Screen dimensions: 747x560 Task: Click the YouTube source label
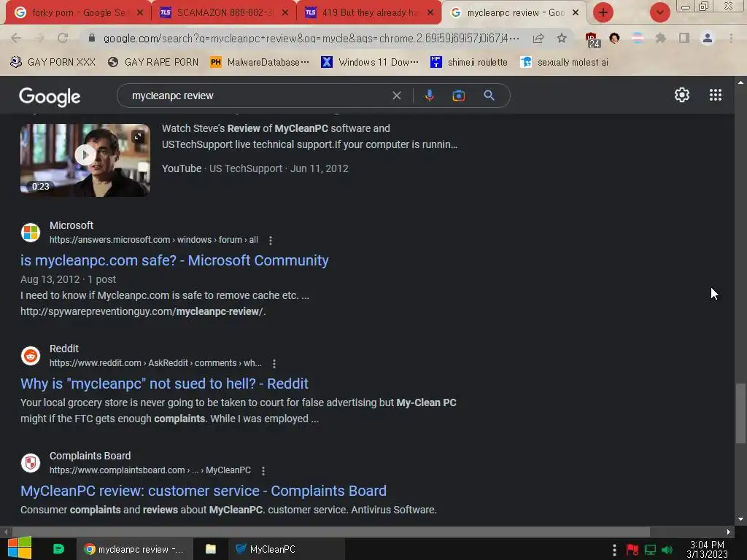point(182,168)
